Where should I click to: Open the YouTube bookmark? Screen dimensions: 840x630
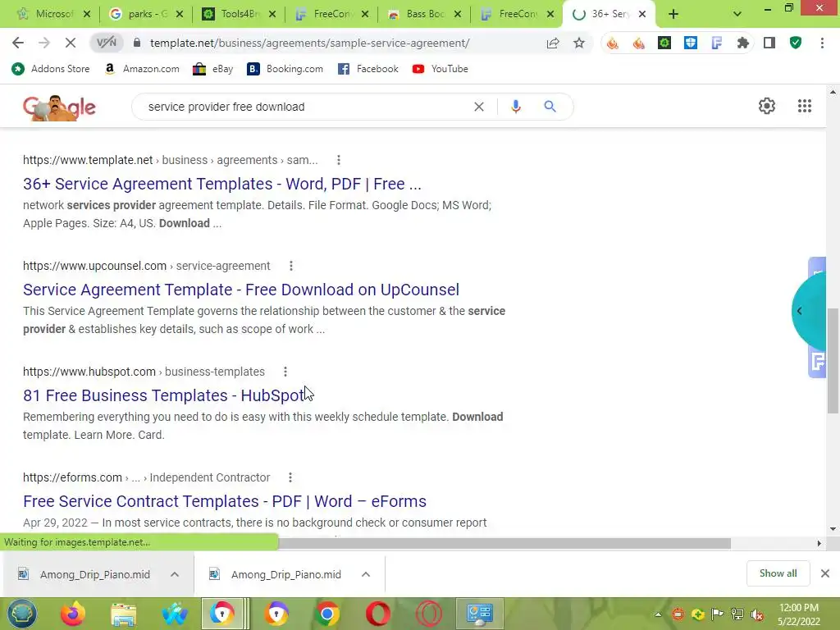tap(441, 69)
